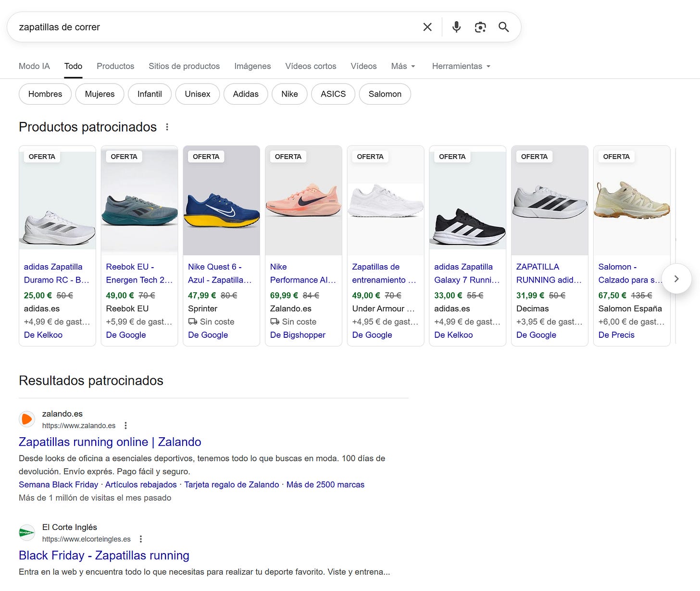Open black adidas Galaxy 7 image

point(468,201)
